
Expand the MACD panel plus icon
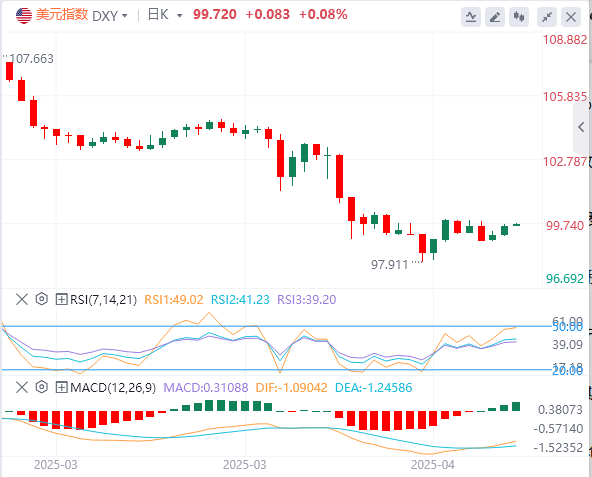[x=62, y=388]
